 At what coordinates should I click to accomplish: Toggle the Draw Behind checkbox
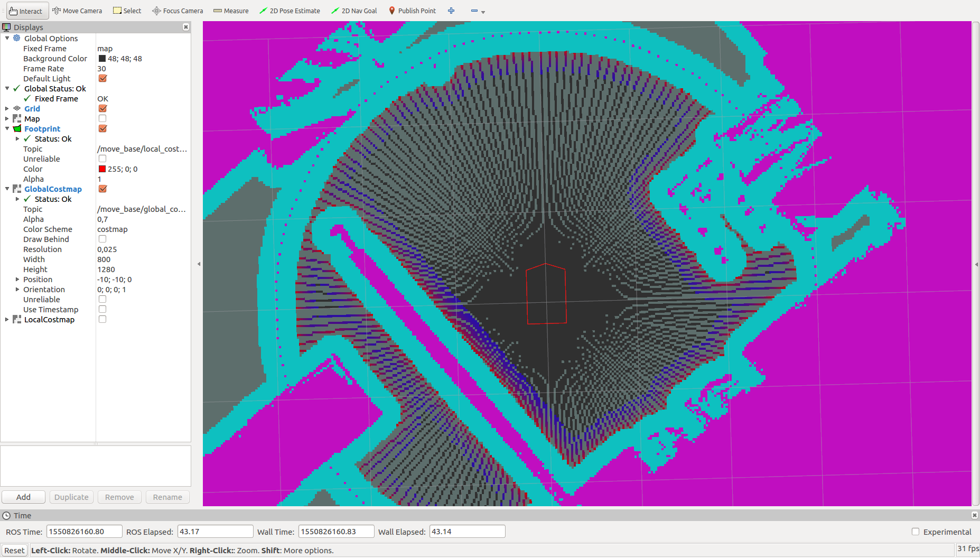pos(102,239)
